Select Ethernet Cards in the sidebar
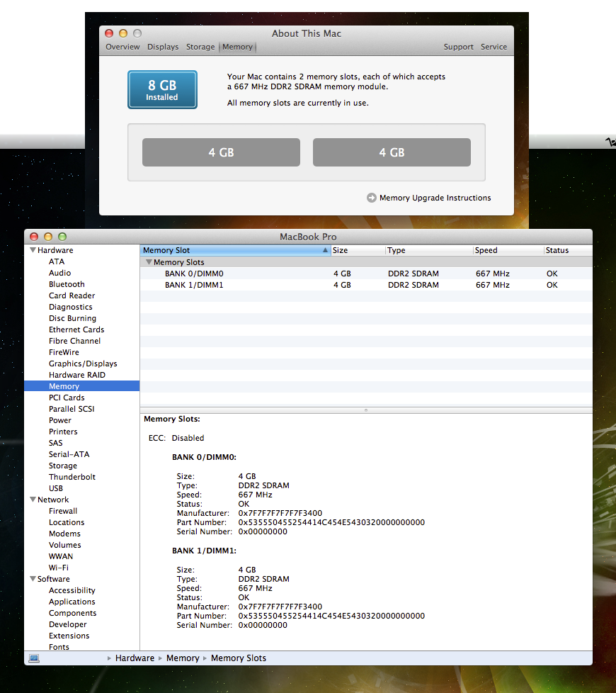Image resolution: width=616 pixels, height=693 pixels. coord(76,329)
